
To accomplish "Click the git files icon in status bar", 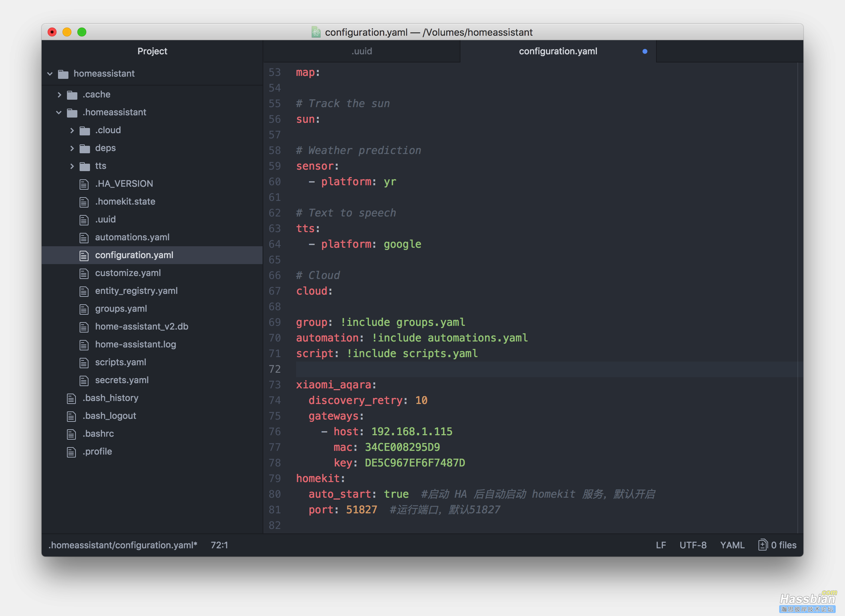I will (763, 545).
